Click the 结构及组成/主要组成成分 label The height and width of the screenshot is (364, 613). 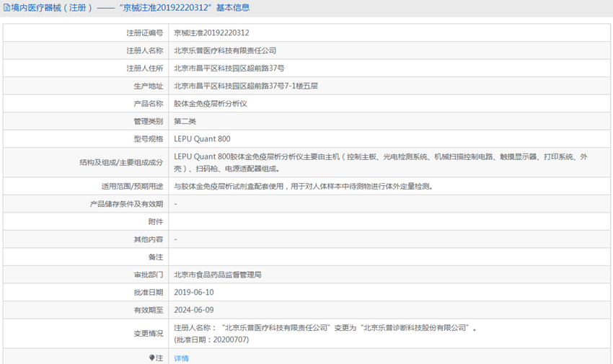[x=121, y=162]
